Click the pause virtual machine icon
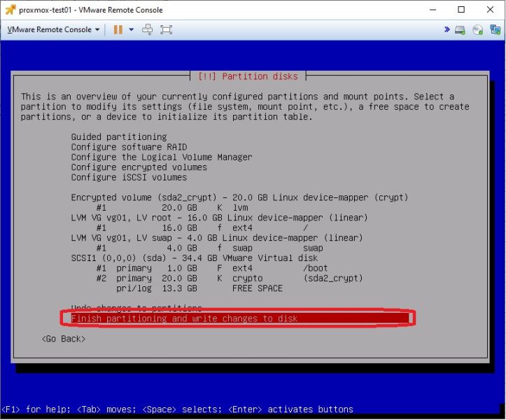The height and width of the screenshot is (420, 506). pyautogui.click(x=118, y=29)
